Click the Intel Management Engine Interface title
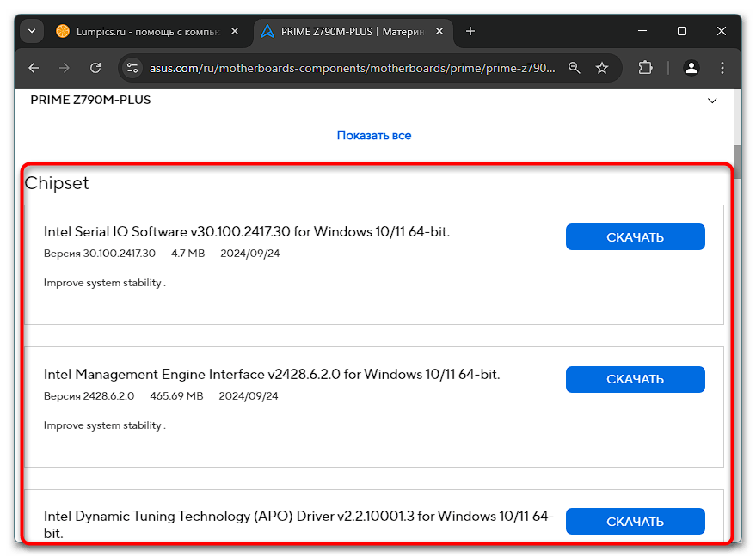 click(272, 375)
